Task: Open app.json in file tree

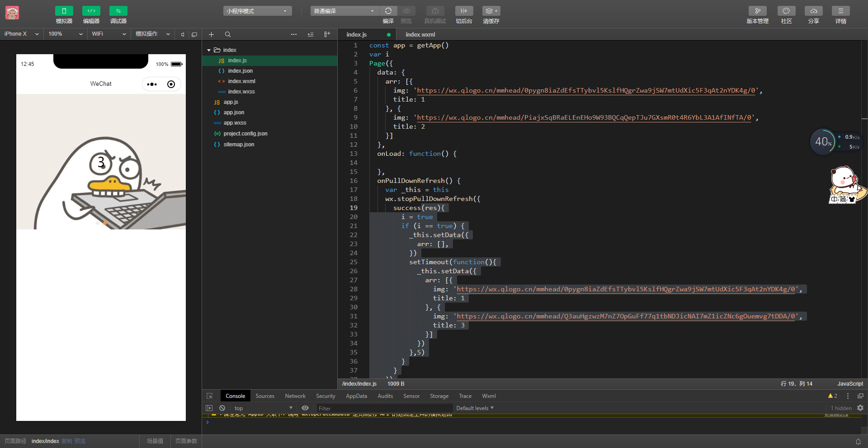Action: coord(233,112)
